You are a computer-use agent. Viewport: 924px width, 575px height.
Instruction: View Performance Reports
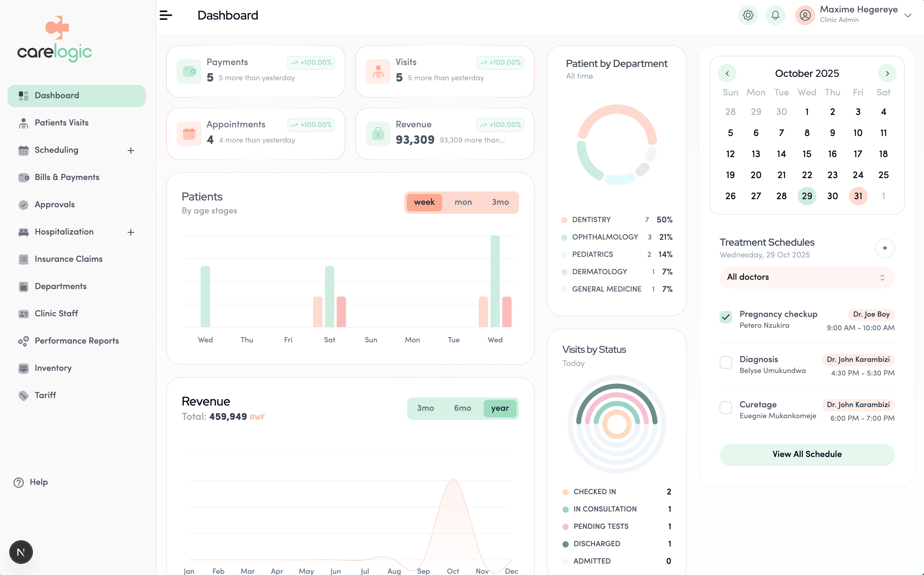(x=77, y=341)
